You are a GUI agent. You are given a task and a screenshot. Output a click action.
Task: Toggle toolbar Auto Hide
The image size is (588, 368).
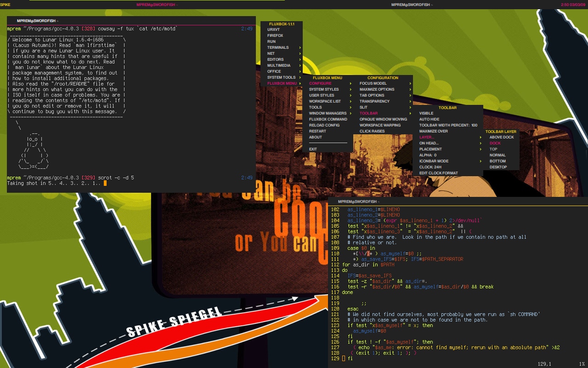tap(448, 119)
